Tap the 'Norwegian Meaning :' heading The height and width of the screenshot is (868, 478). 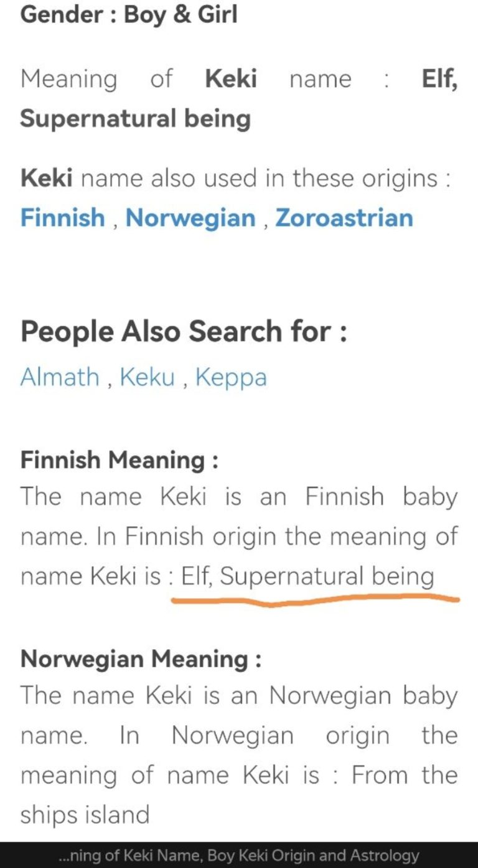141,659
